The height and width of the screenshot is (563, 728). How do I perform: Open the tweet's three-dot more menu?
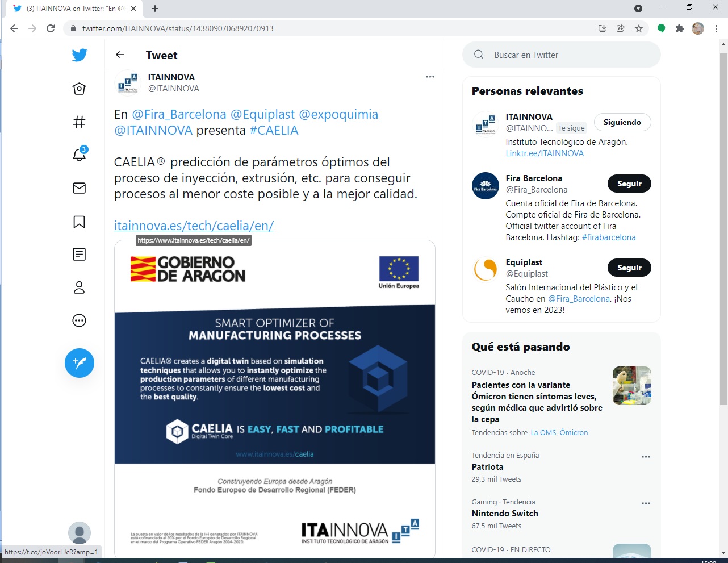tap(430, 77)
